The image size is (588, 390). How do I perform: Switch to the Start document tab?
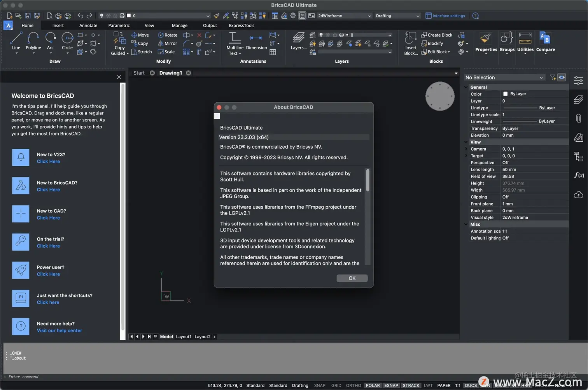coord(139,73)
